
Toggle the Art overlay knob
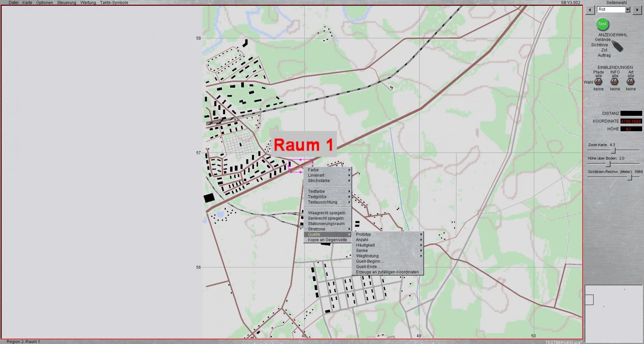[630, 82]
